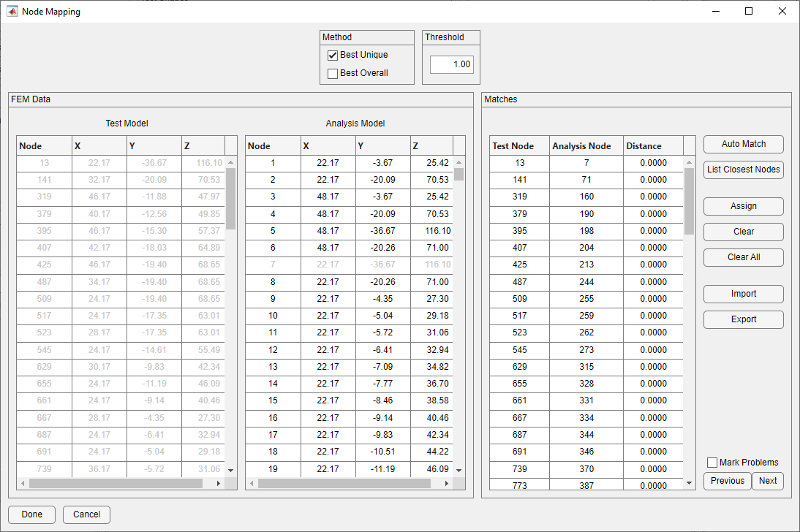Select match with Analysis Node 259

click(x=586, y=316)
